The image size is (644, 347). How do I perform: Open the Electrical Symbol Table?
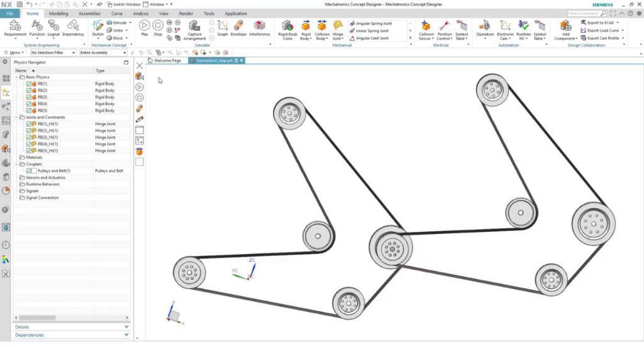click(x=461, y=30)
